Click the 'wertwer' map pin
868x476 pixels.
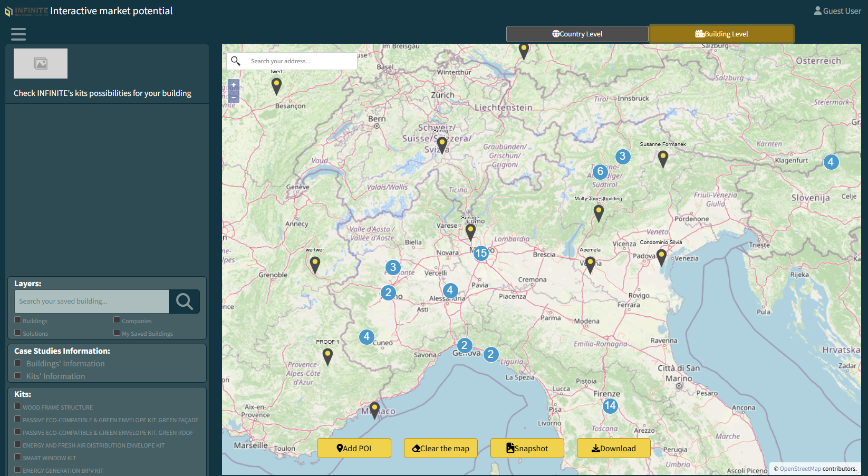(x=315, y=265)
